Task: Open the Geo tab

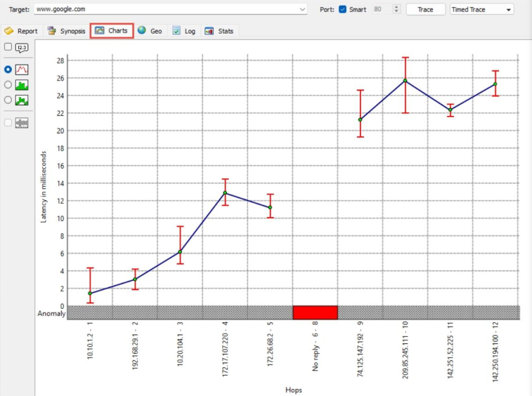Action: coord(150,31)
